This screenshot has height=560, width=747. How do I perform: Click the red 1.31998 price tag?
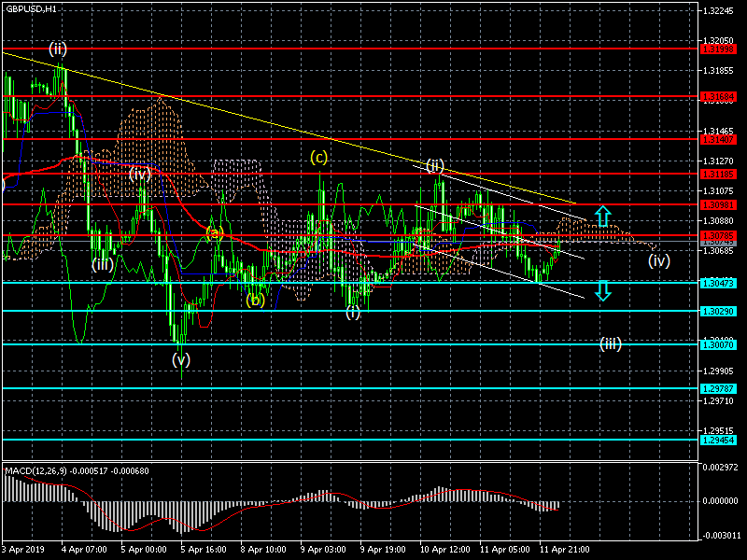click(x=719, y=48)
